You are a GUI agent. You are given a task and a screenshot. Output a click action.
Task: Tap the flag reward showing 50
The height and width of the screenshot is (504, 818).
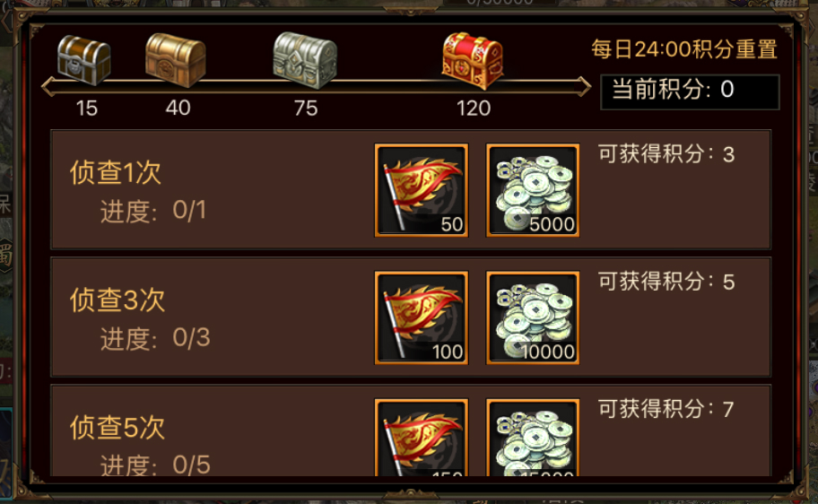[422, 190]
